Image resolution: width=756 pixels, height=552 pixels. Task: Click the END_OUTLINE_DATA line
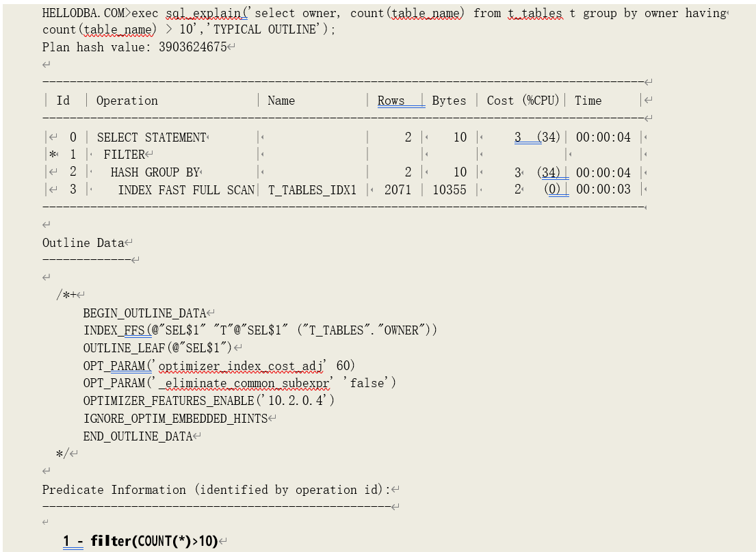(138, 436)
